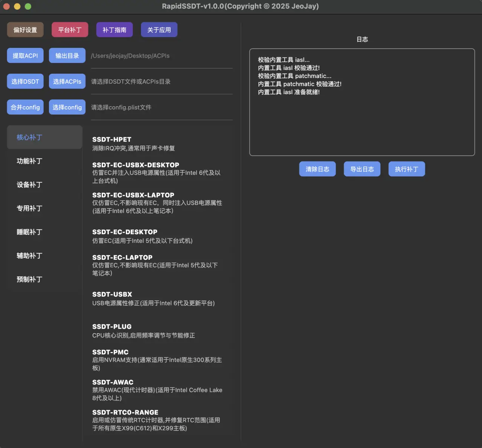Switch to the 功能补丁 tab
The image size is (482, 448).
(29, 161)
